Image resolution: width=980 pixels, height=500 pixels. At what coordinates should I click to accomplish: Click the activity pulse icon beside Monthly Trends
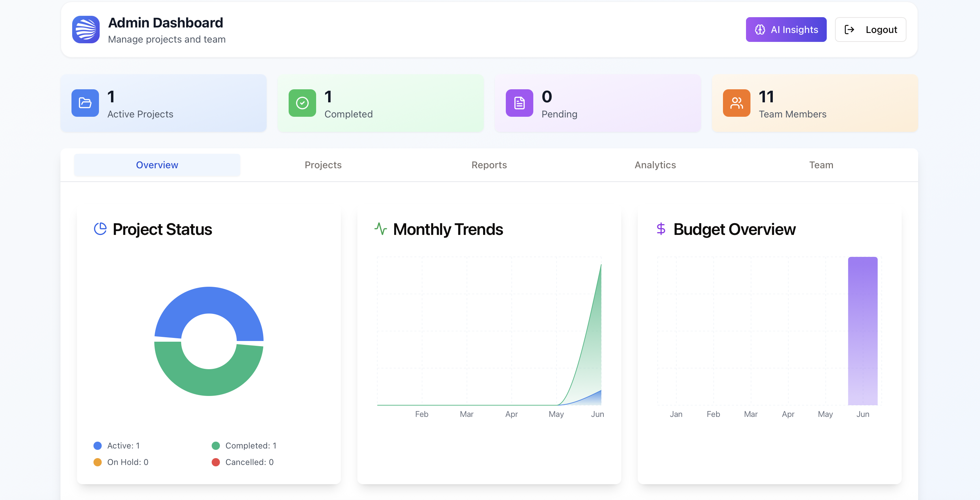pyautogui.click(x=380, y=228)
